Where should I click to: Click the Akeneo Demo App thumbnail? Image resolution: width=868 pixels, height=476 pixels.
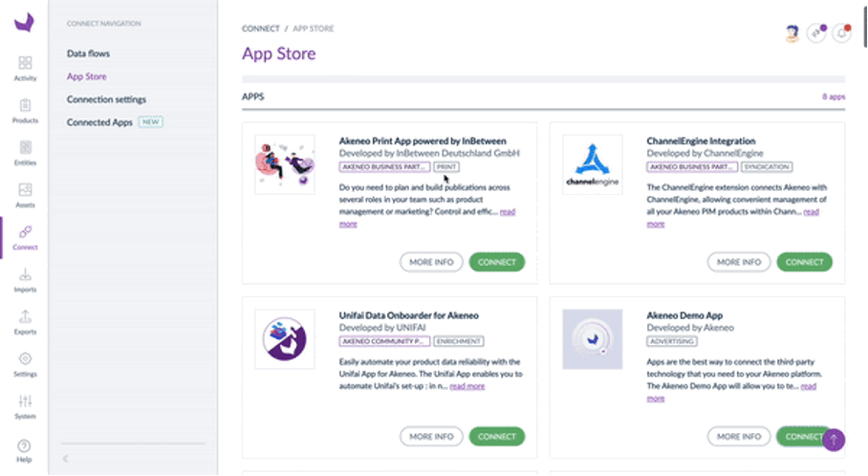point(592,339)
